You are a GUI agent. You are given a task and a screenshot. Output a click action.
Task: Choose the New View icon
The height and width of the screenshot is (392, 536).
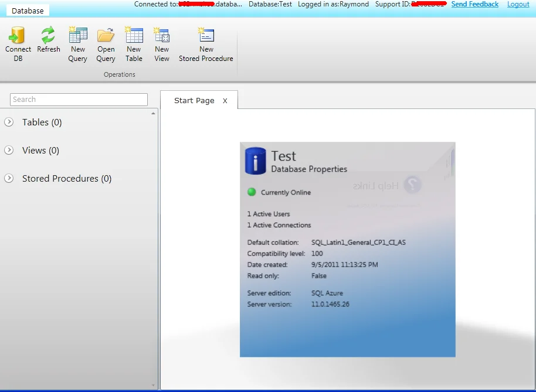[162, 36]
